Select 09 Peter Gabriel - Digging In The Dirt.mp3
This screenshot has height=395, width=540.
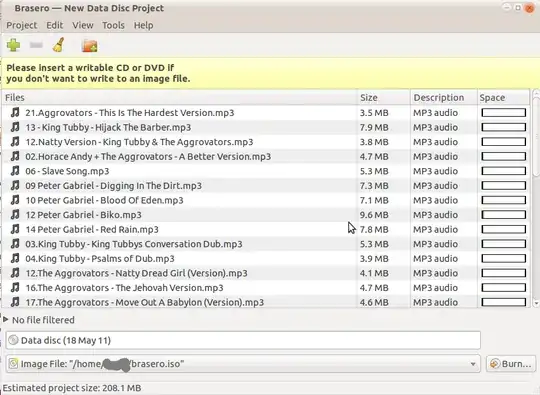tap(114, 186)
